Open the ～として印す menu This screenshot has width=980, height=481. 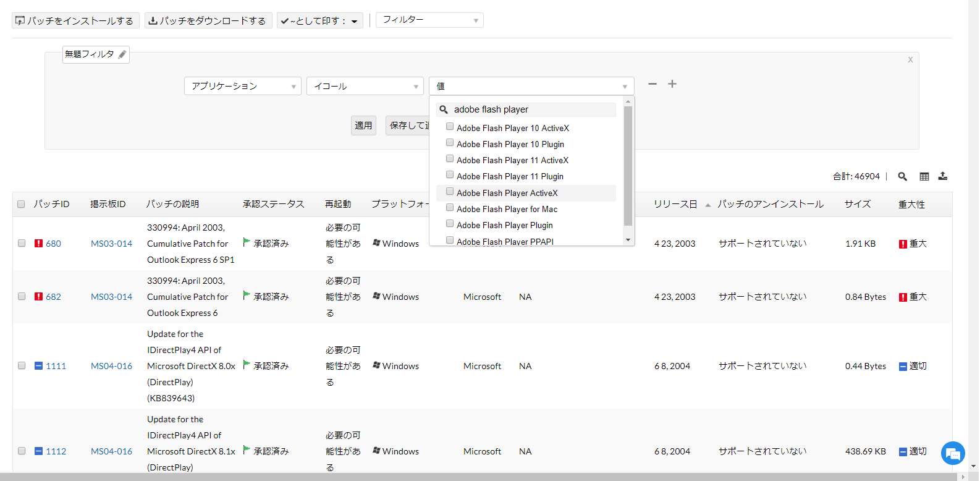pyautogui.click(x=319, y=21)
